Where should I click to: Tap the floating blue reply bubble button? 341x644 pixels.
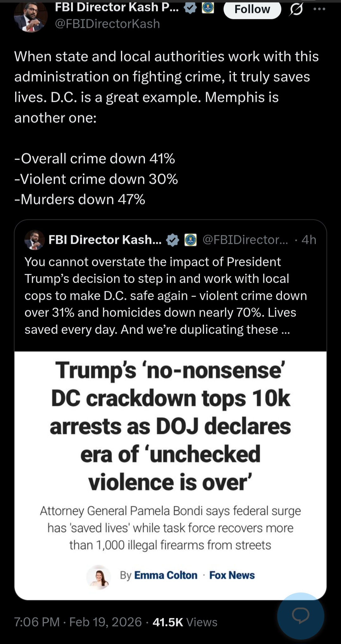coord(301,616)
